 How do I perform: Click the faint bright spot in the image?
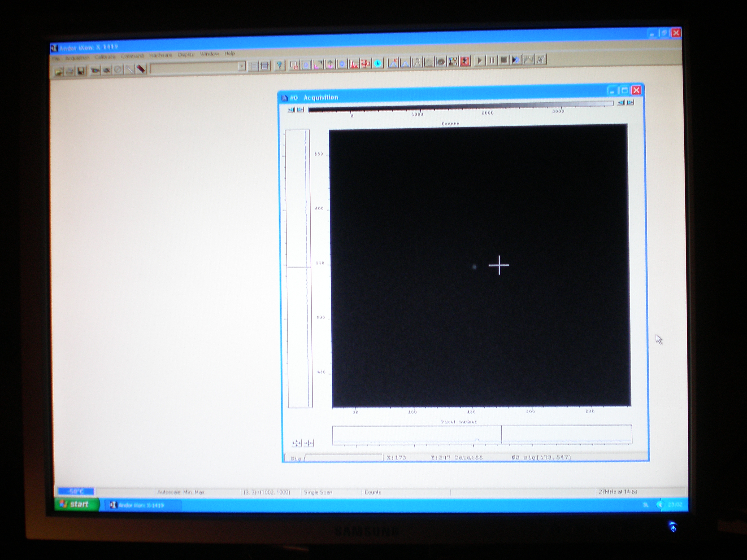pos(475,267)
